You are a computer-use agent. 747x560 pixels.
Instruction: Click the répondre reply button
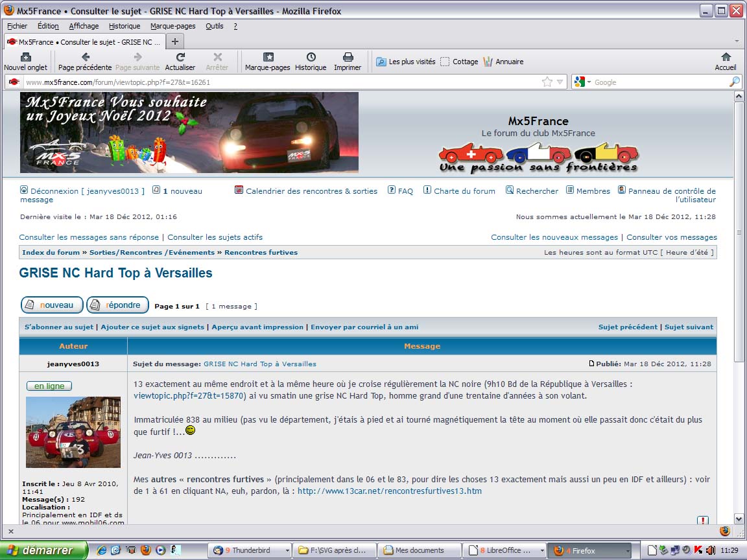[117, 305]
